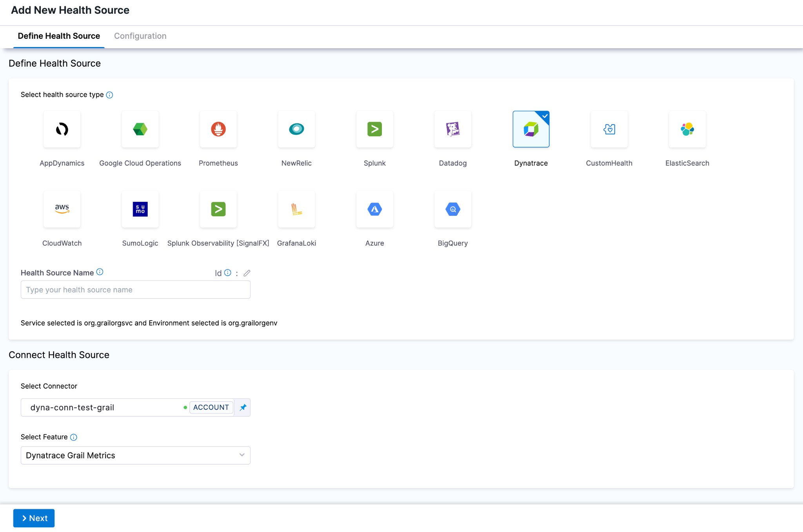Select Splunk Observability [SignalFX] tile

pyautogui.click(x=218, y=209)
